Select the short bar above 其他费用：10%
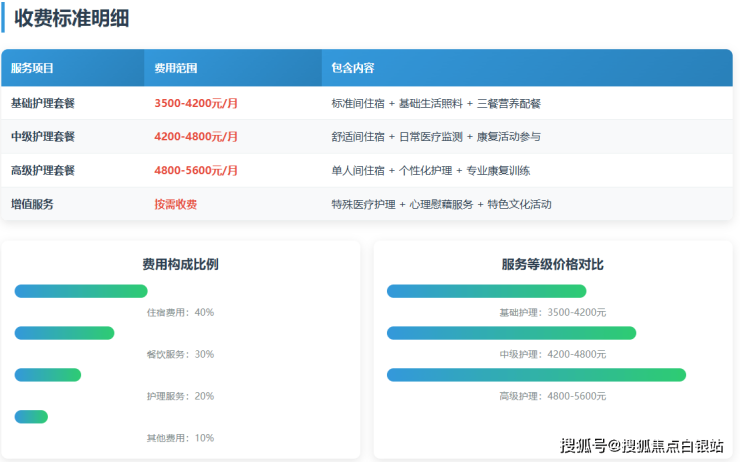 (x=31, y=416)
